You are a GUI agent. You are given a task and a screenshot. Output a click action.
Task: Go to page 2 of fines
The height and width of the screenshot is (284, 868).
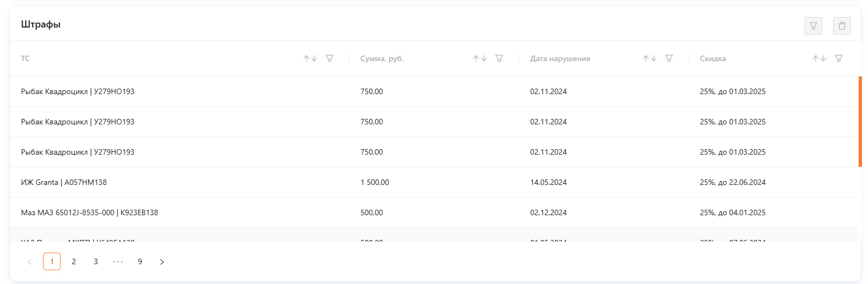(74, 261)
